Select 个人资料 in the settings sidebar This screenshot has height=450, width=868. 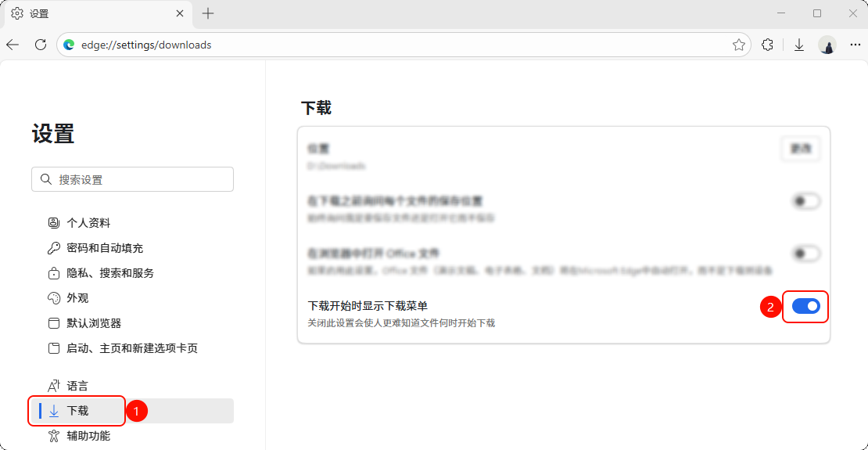(88, 223)
